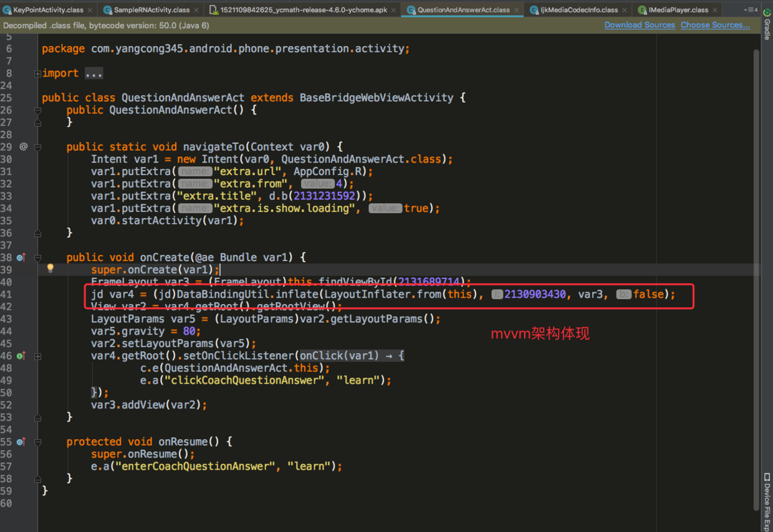Click the implements gutter icon on line 46
Image resolution: width=773 pixels, height=532 pixels.
[21, 356]
